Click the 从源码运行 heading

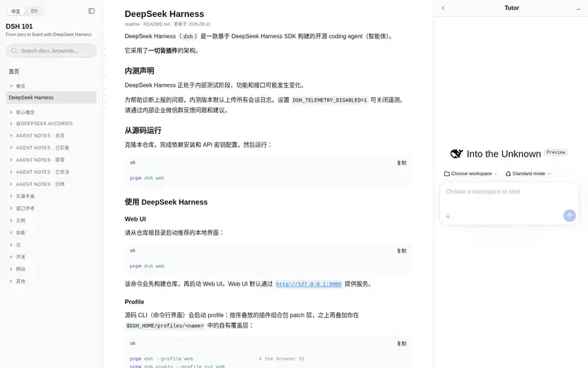143,130
